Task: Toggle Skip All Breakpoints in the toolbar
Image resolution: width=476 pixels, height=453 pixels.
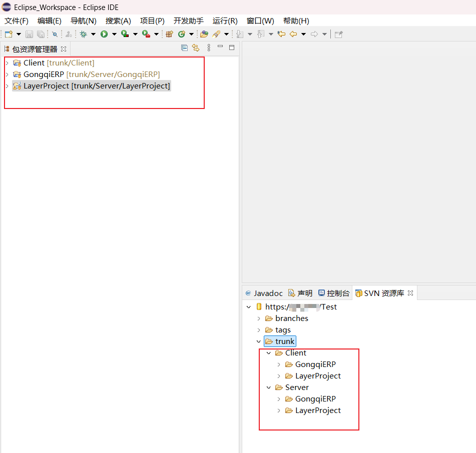Action: [55, 34]
